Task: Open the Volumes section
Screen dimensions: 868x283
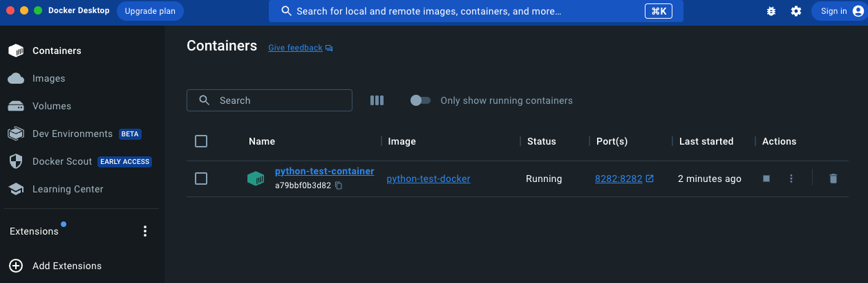Action: point(51,106)
